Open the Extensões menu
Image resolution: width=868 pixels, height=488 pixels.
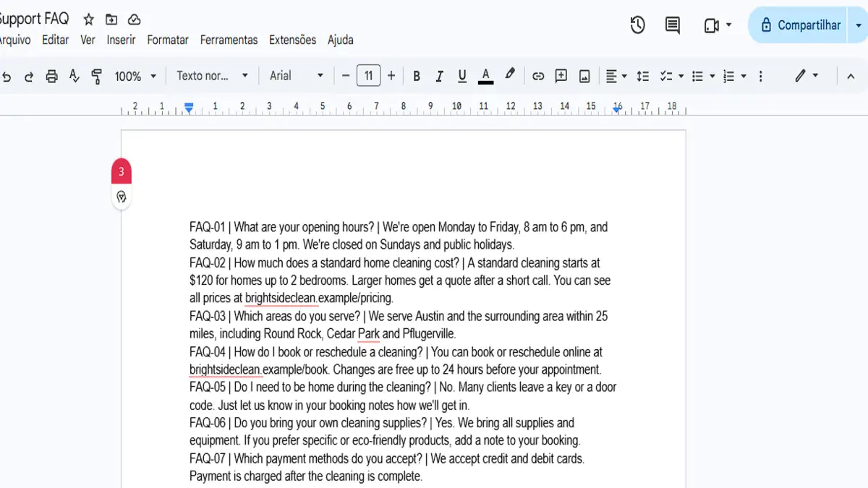click(292, 40)
